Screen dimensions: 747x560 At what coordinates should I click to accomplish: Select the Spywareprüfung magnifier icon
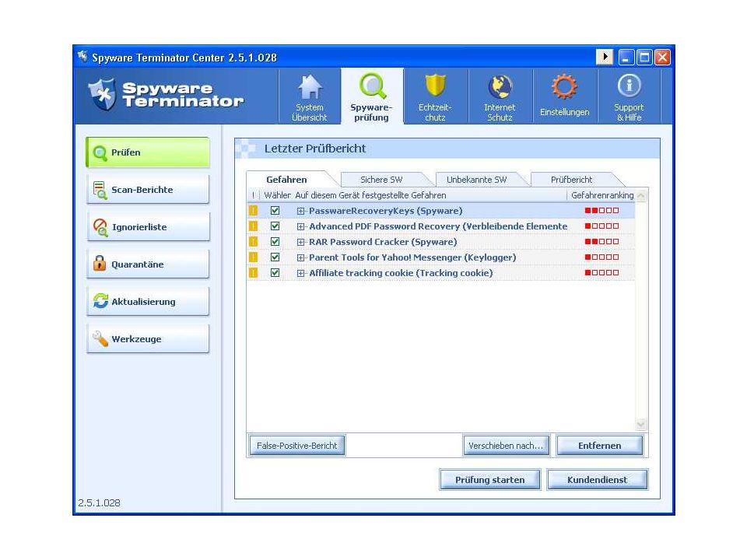pyautogui.click(x=372, y=86)
